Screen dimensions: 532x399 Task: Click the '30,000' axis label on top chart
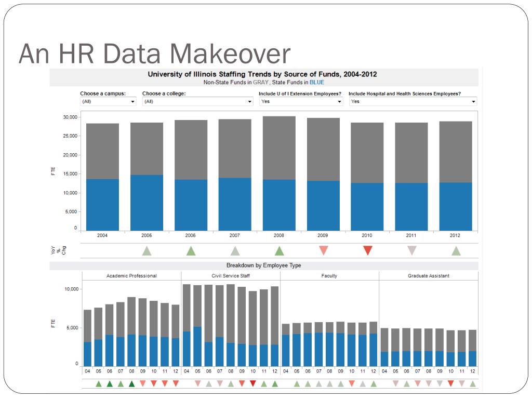click(x=70, y=117)
